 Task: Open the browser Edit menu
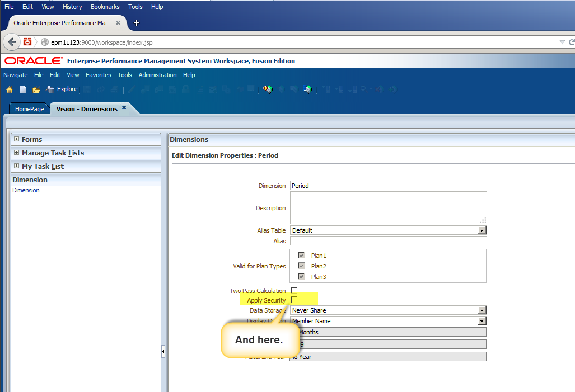click(27, 7)
